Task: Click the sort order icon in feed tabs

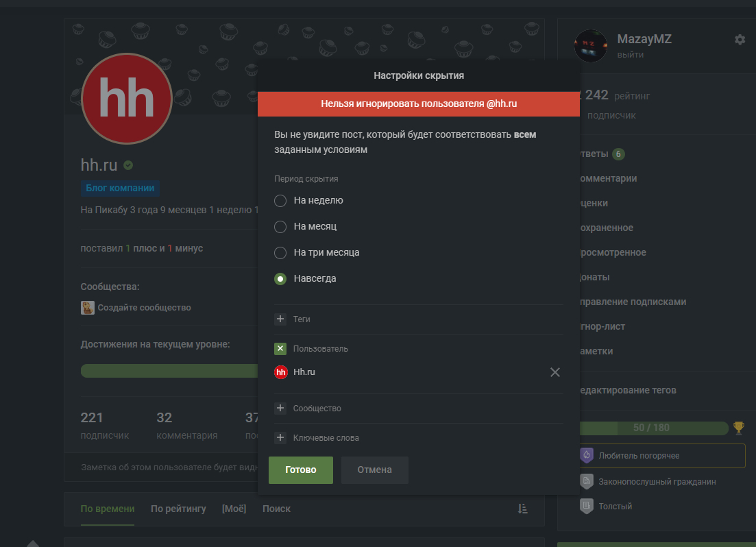Action: [523, 509]
